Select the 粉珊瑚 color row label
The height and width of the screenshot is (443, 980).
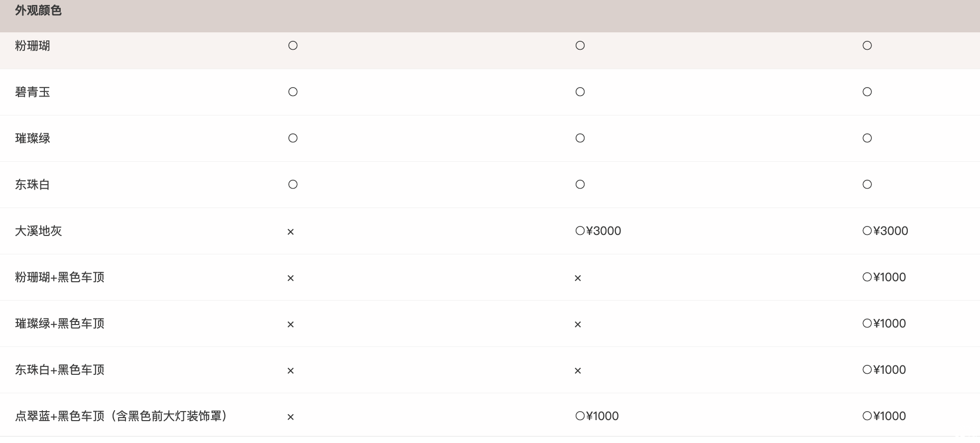click(x=32, y=46)
